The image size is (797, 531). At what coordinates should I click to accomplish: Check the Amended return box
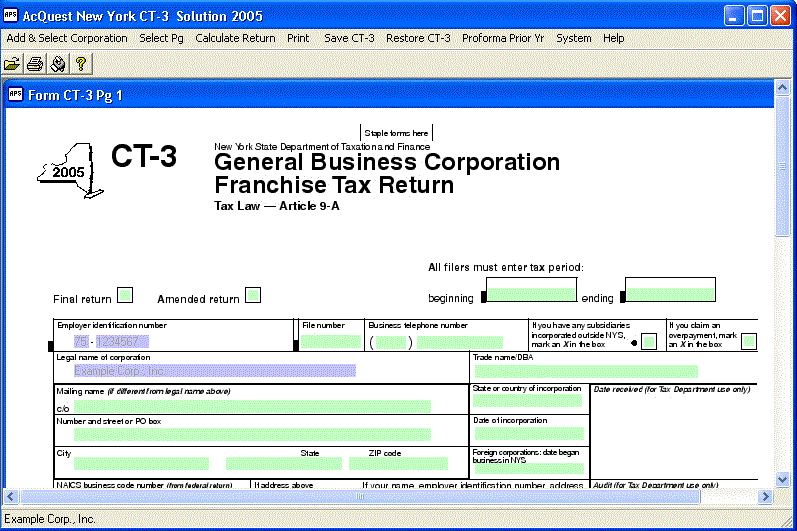pyautogui.click(x=253, y=295)
